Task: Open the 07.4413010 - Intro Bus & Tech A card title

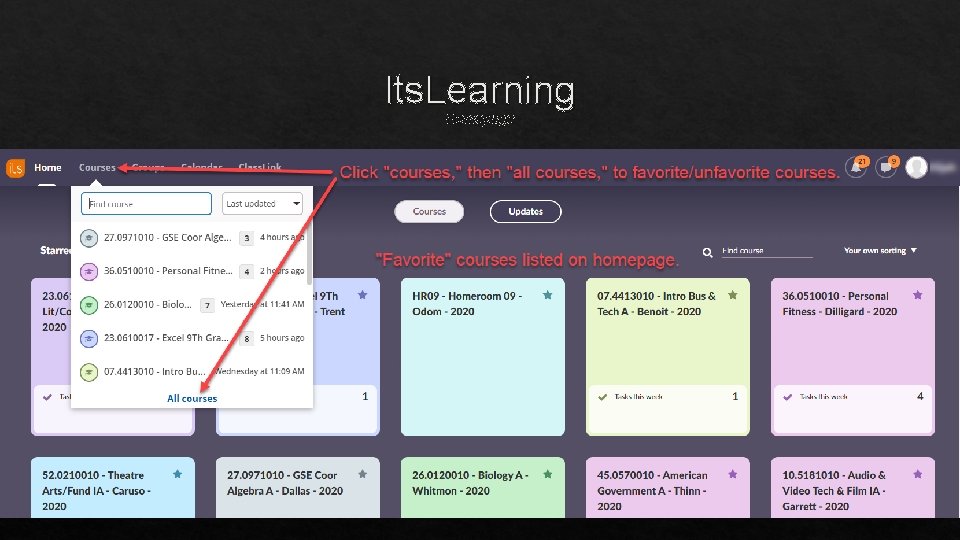Action: [656, 304]
